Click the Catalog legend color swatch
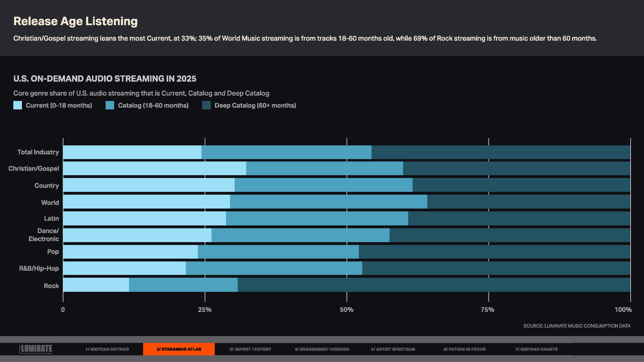Viewport: 644px width, 362px height. coord(110,105)
